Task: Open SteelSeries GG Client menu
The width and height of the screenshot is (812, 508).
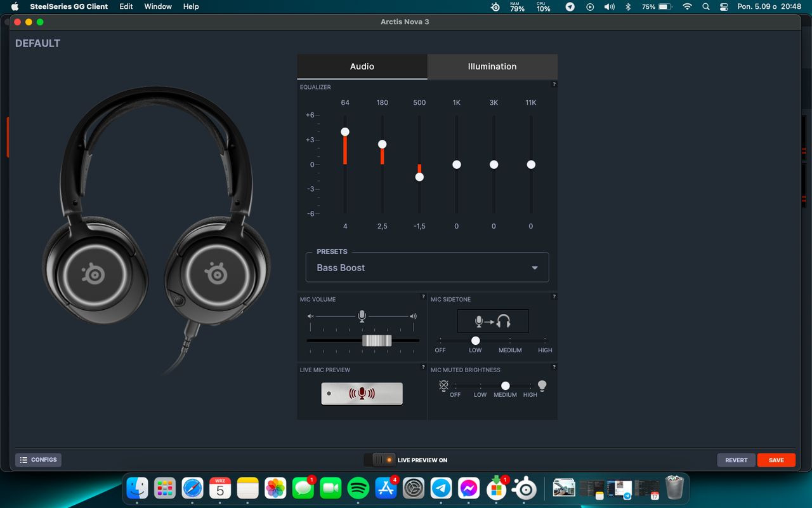Action: pos(69,6)
